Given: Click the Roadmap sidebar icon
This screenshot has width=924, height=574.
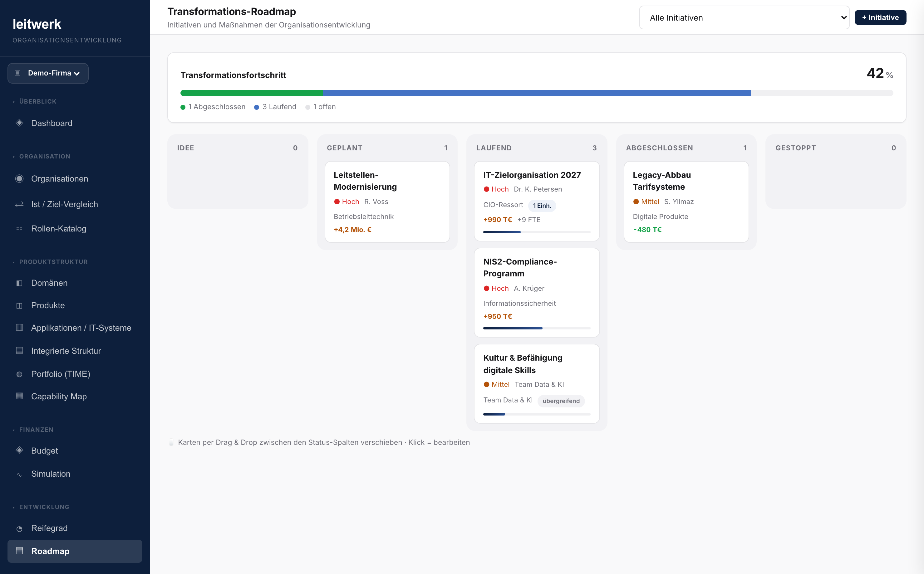Looking at the screenshot, I should point(19,551).
